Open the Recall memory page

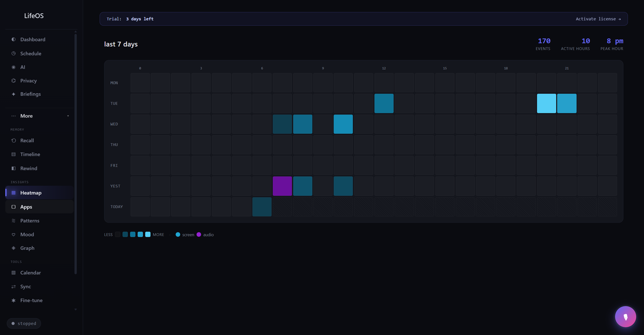(x=40, y=141)
